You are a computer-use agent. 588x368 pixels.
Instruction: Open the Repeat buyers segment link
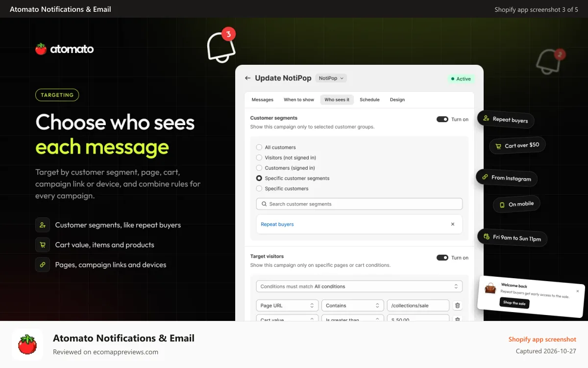(x=277, y=224)
